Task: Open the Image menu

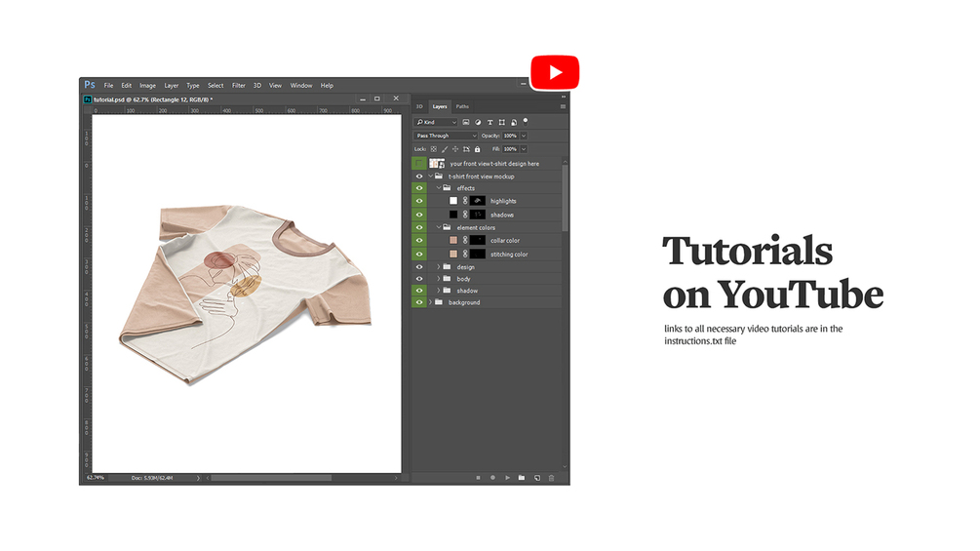Action: pyautogui.click(x=147, y=86)
